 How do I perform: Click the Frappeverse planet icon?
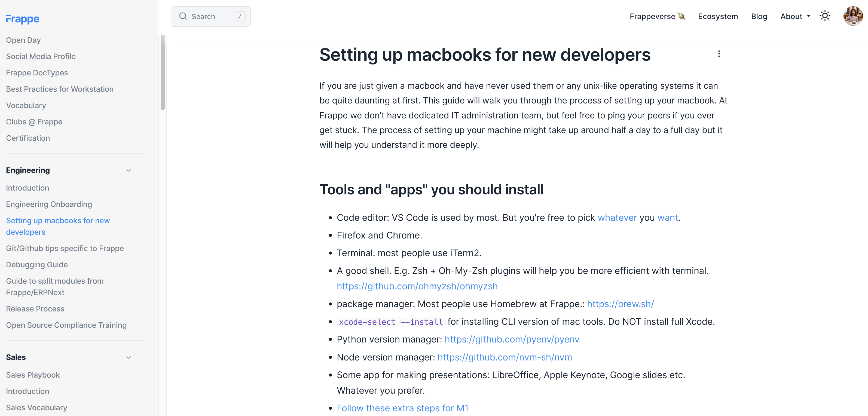click(x=681, y=16)
